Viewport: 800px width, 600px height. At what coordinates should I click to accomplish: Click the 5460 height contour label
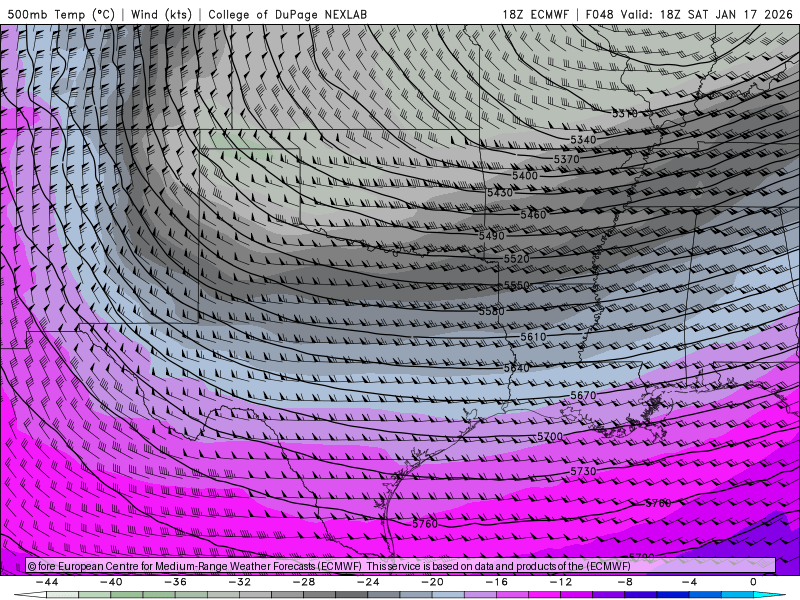point(533,215)
